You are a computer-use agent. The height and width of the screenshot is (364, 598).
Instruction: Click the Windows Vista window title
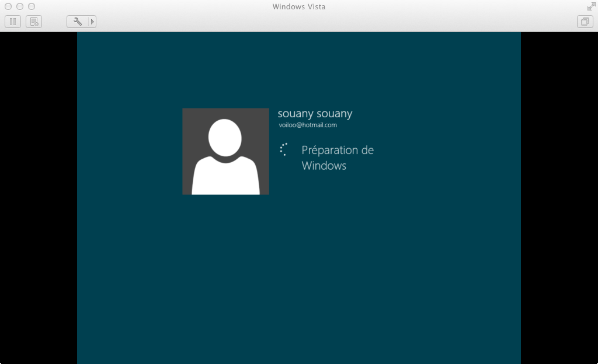(299, 6)
